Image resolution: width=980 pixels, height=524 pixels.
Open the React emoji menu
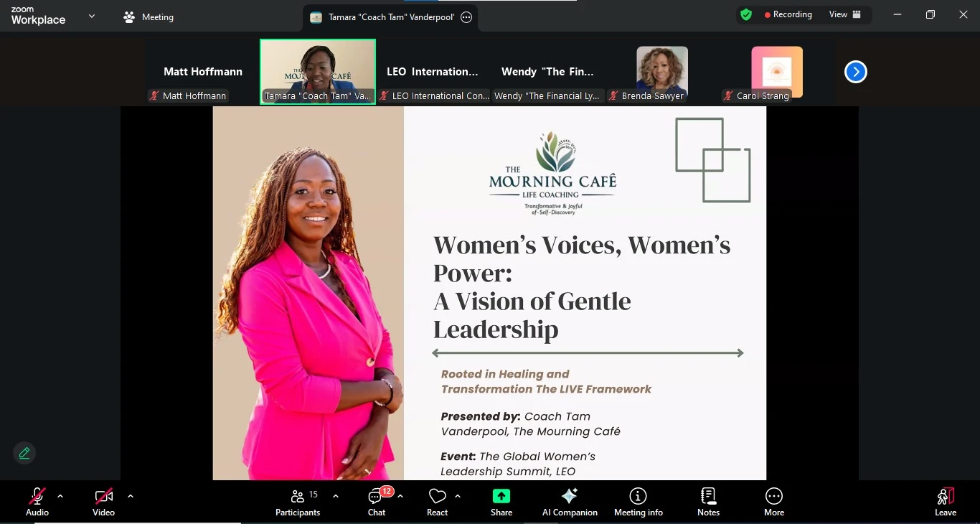[x=437, y=502]
